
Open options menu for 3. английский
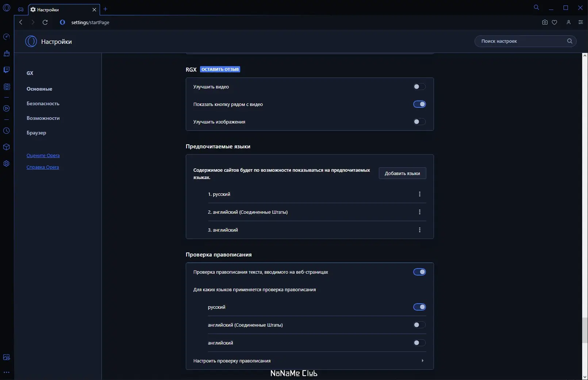[420, 230]
